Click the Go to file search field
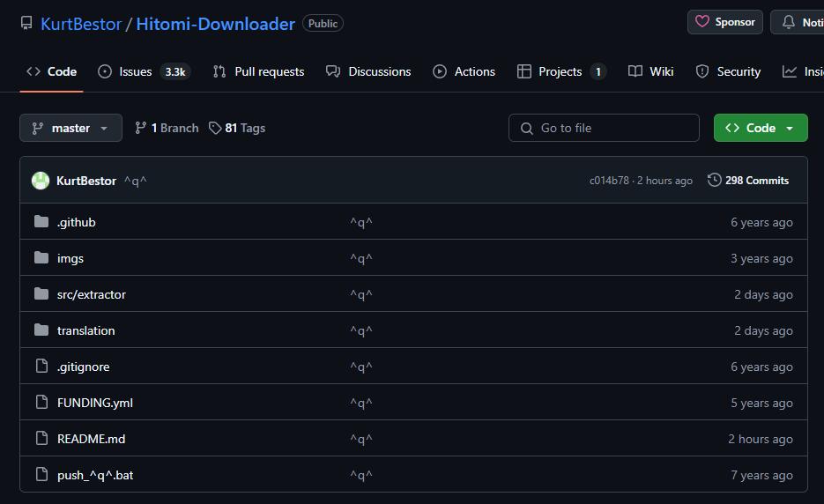Screen dimensions: 824x504 pyautogui.click(x=604, y=128)
